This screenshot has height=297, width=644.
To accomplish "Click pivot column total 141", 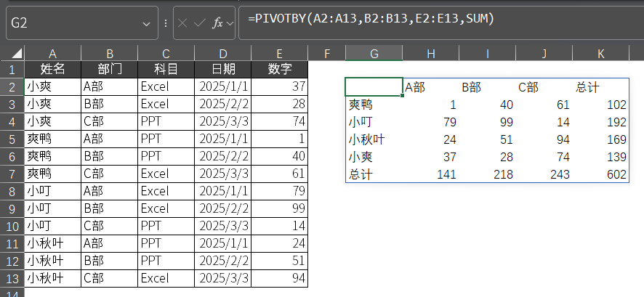I will tap(431, 174).
